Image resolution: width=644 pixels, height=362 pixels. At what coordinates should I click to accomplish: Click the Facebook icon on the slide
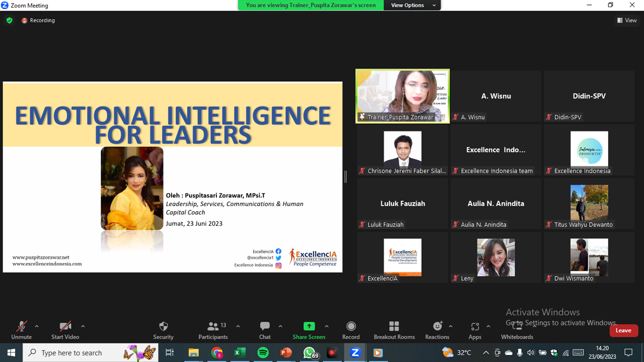[278, 251]
